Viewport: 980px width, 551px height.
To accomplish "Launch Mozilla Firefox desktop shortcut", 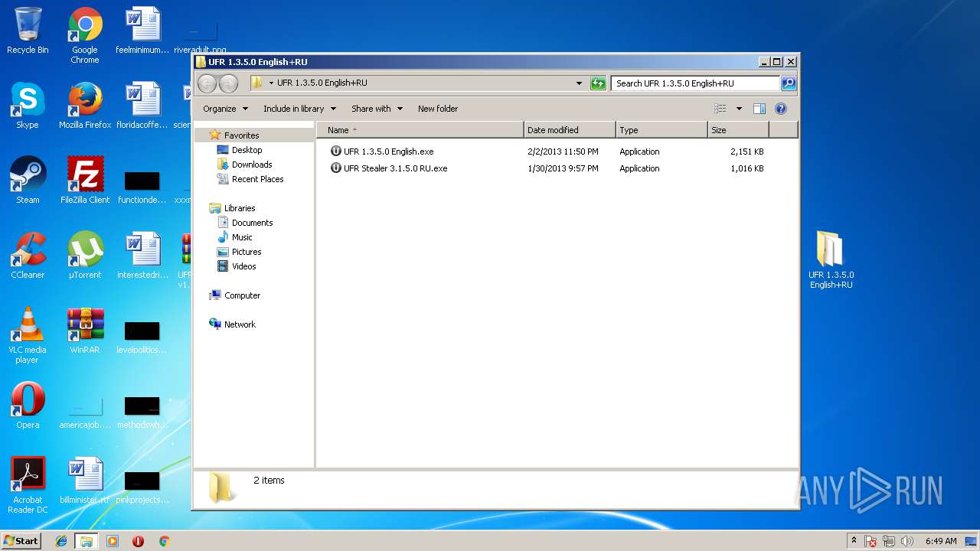I will tap(85, 106).
